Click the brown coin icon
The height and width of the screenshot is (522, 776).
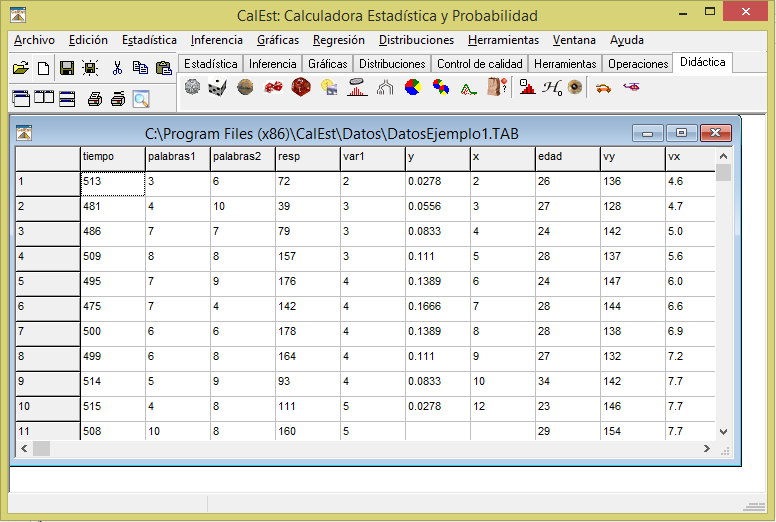click(x=245, y=87)
